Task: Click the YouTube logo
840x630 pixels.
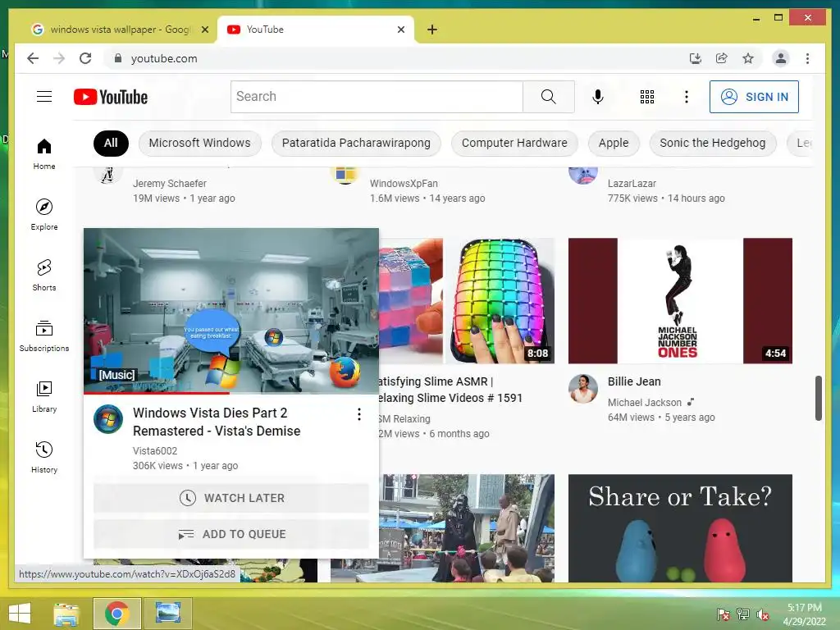Action: tap(111, 97)
